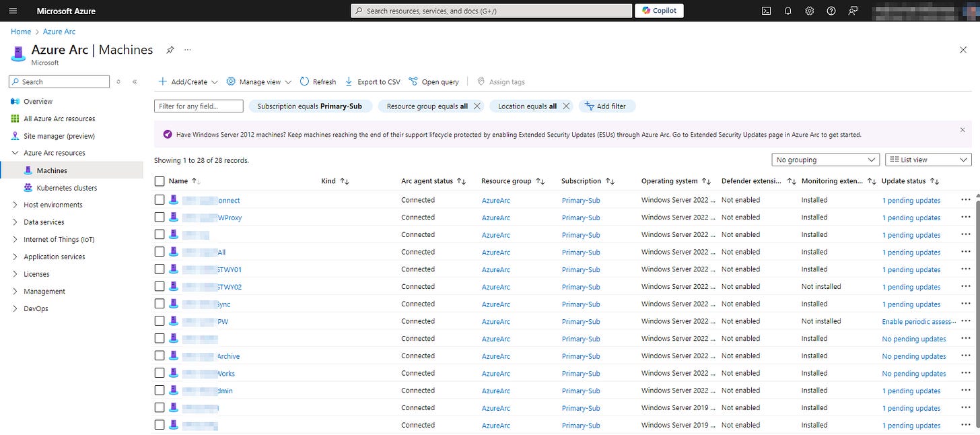Screen dimensions: 980x435
Task: Click Open query
Action: click(x=433, y=81)
